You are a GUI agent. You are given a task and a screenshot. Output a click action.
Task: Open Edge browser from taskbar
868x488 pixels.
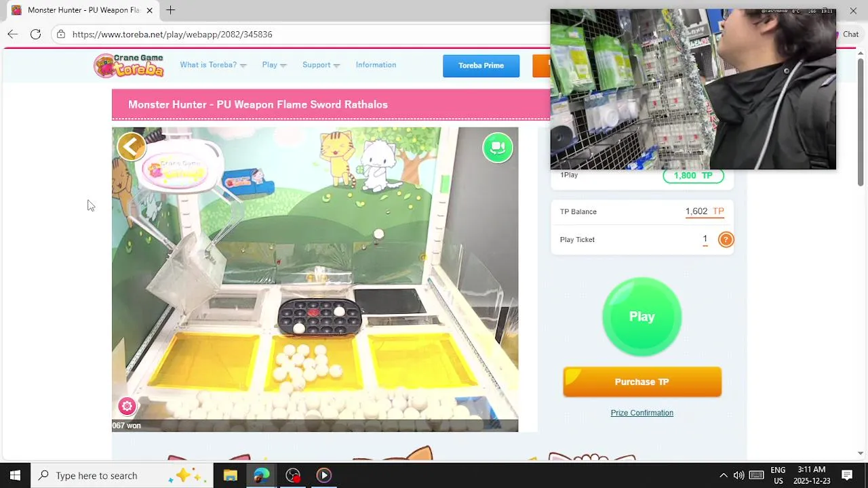(261, 475)
